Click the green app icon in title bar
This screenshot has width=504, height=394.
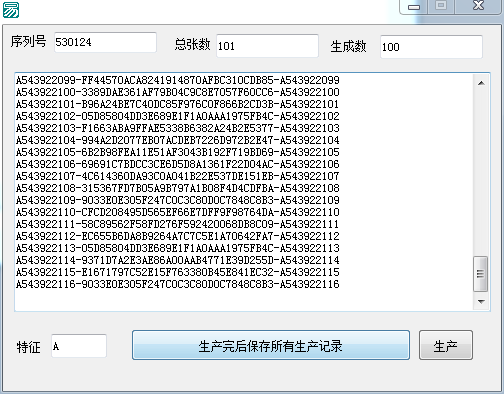point(11,9)
